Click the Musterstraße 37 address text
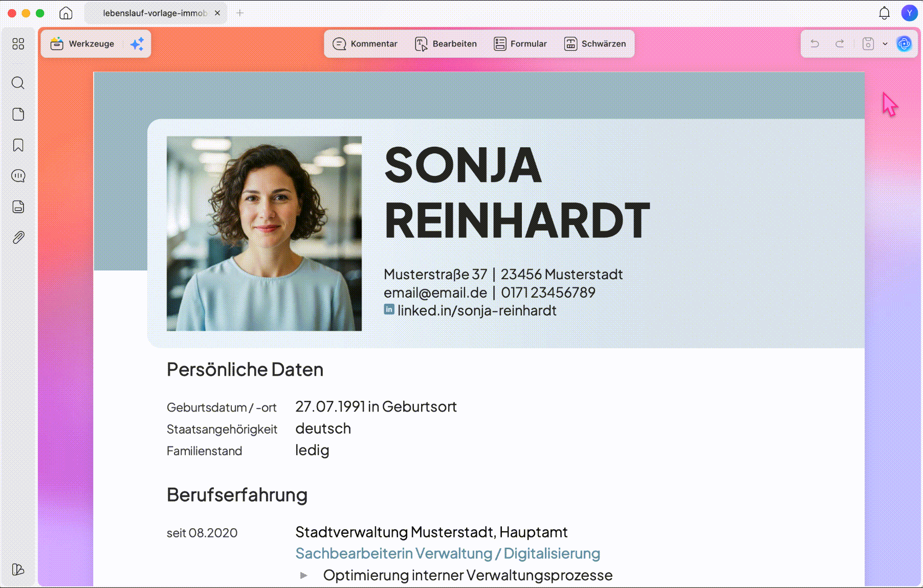Image resolution: width=923 pixels, height=588 pixels. (435, 275)
